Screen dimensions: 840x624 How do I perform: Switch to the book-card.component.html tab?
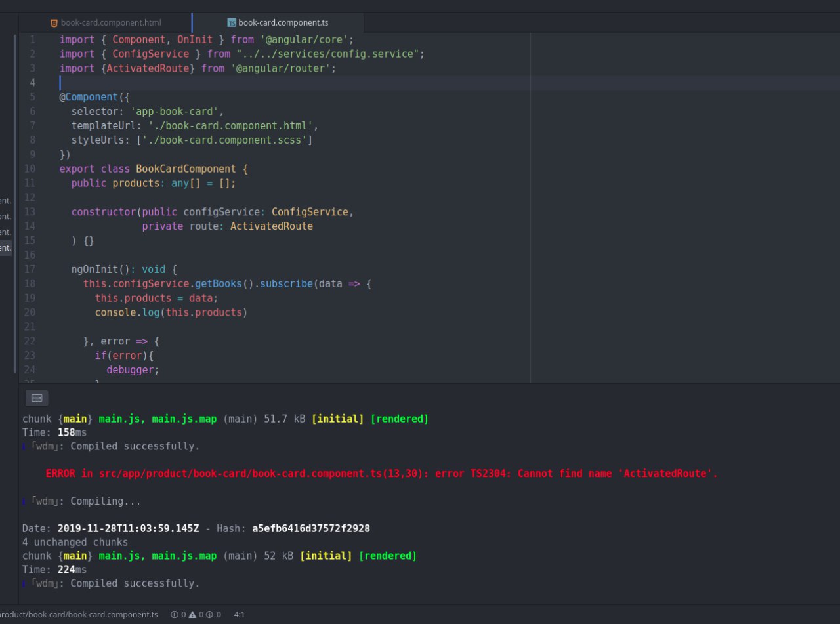tap(106, 23)
